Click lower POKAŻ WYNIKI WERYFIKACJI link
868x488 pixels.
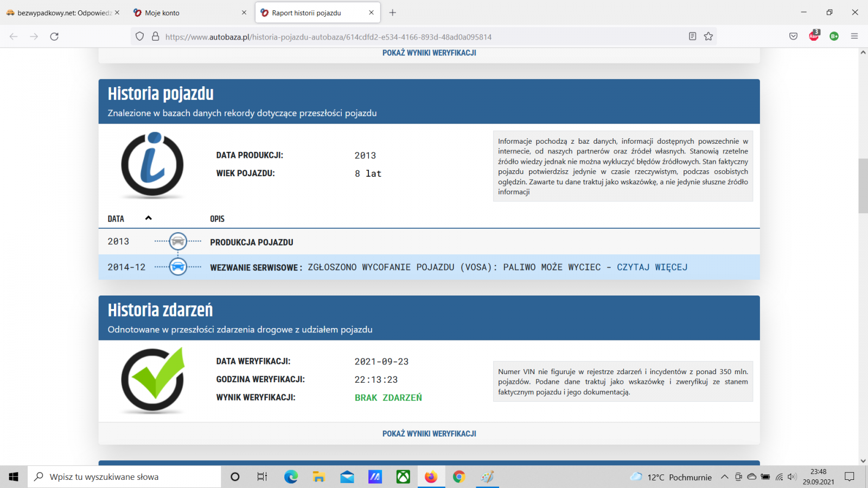pos(429,434)
